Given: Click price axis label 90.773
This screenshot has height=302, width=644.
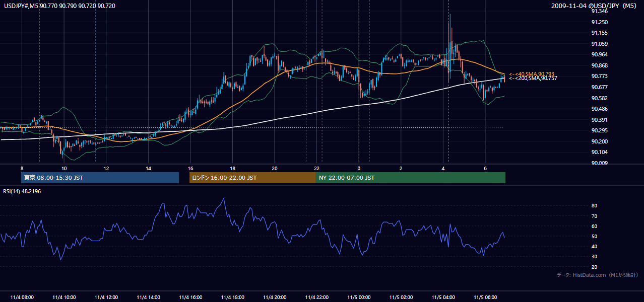Looking at the screenshot, I should (599, 76).
